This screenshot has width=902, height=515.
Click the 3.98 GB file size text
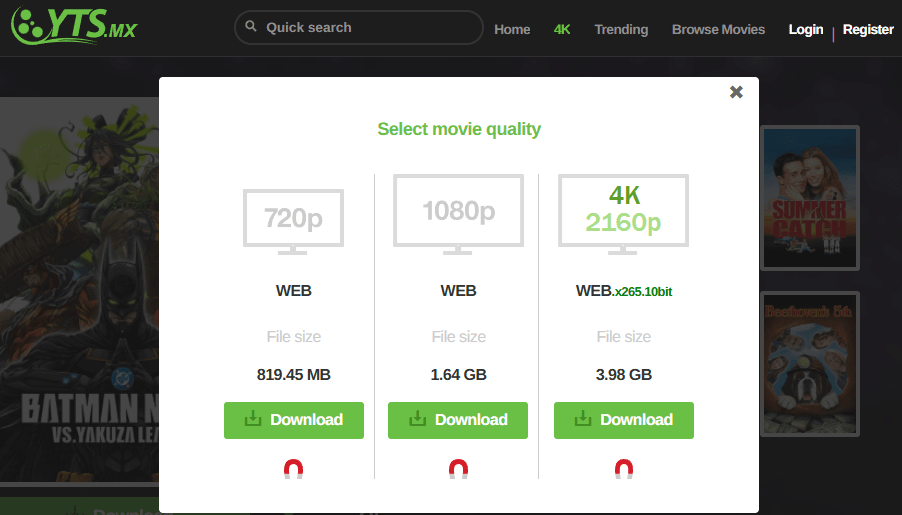click(x=624, y=375)
